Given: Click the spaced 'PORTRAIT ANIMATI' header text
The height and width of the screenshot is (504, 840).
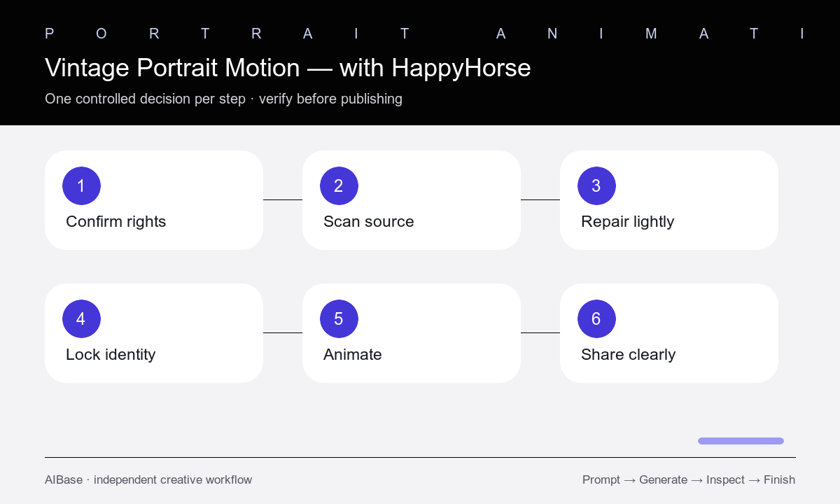Looking at the screenshot, I should [425, 34].
